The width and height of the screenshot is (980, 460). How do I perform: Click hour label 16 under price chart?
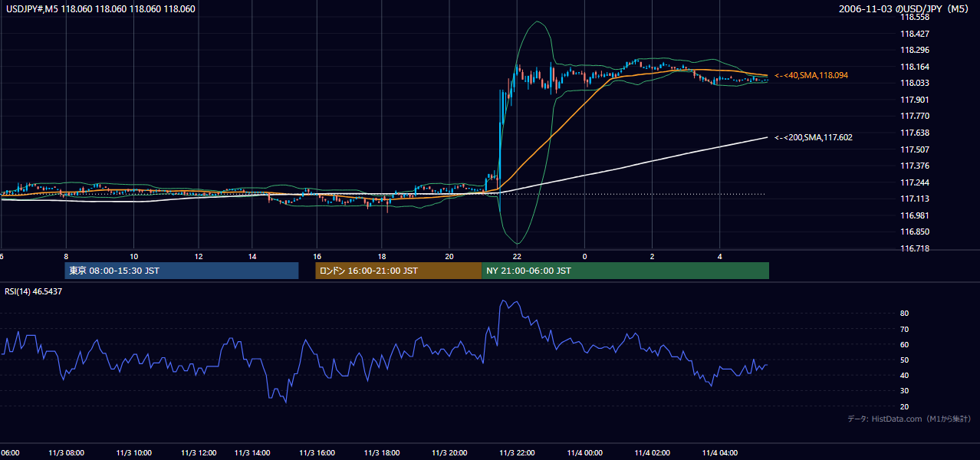(x=317, y=256)
